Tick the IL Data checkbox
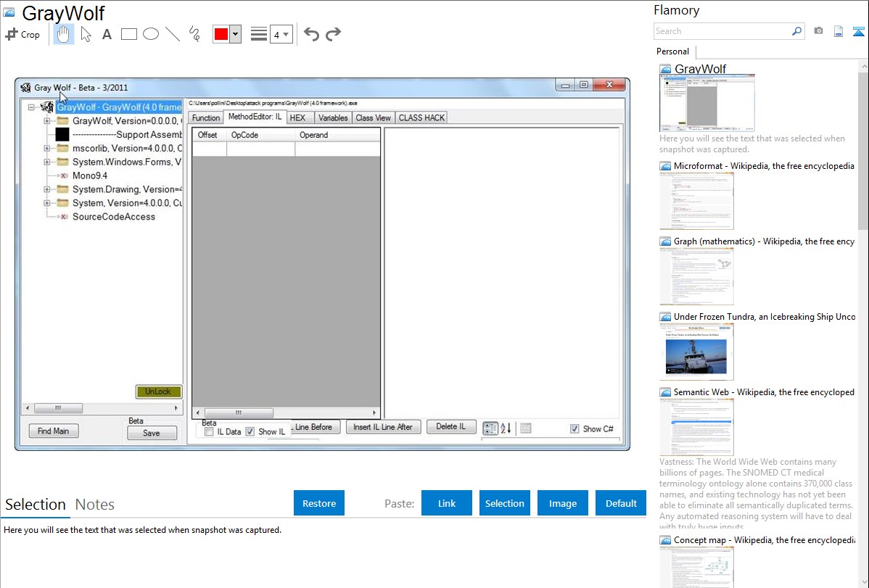The width and height of the screenshot is (869, 588). pyautogui.click(x=209, y=431)
